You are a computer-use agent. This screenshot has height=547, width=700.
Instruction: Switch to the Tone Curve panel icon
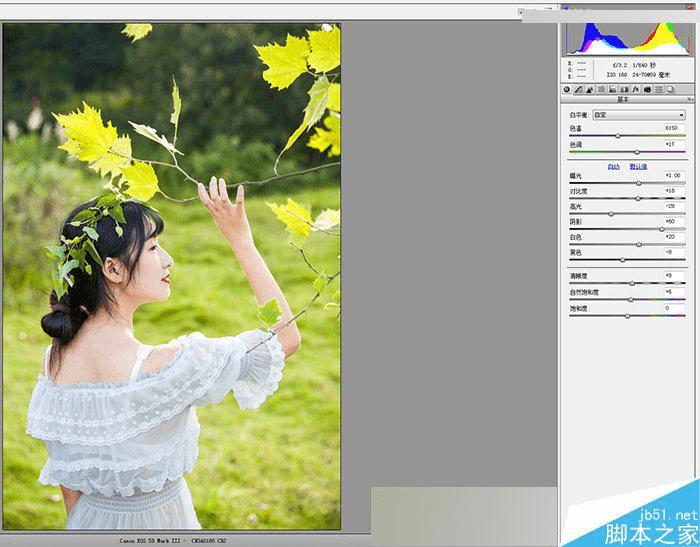tap(578, 89)
